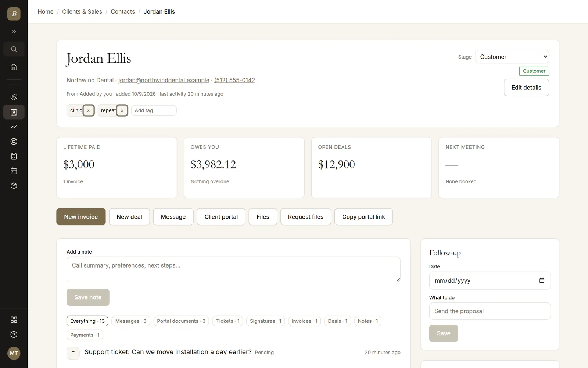Screen dimensions: 588x368
Task: Click the jordan@northwinddental.example email link
Action: 164,80
